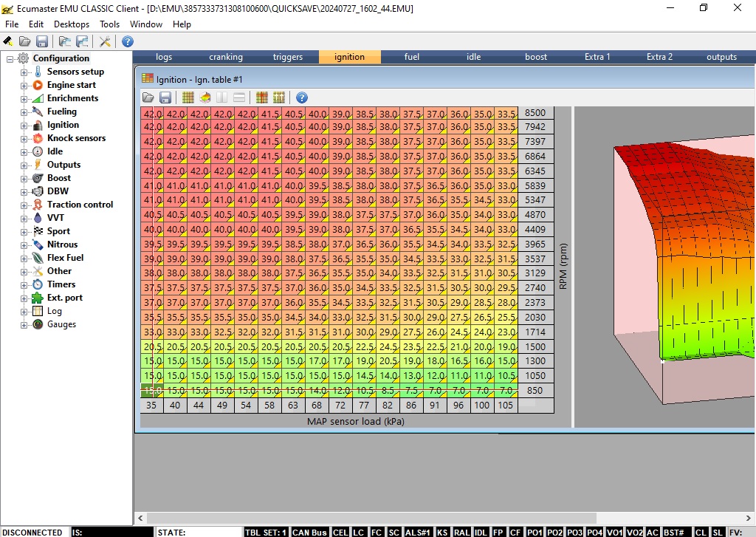Click the ALS#1 status indicator
756x537 pixels.
[x=418, y=532]
